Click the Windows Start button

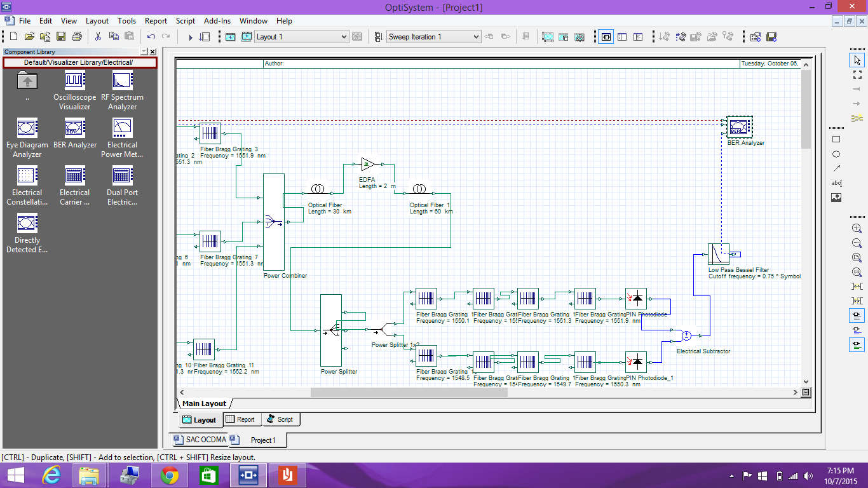[16, 475]
